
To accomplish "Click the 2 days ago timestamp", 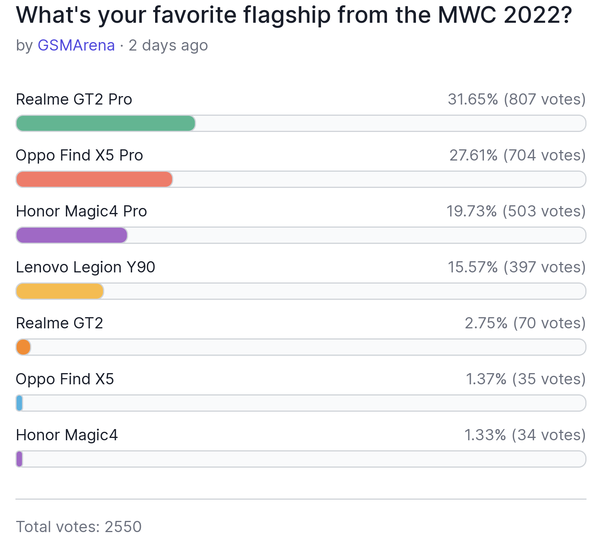I will pyautogui.click(x=168, y=45).
